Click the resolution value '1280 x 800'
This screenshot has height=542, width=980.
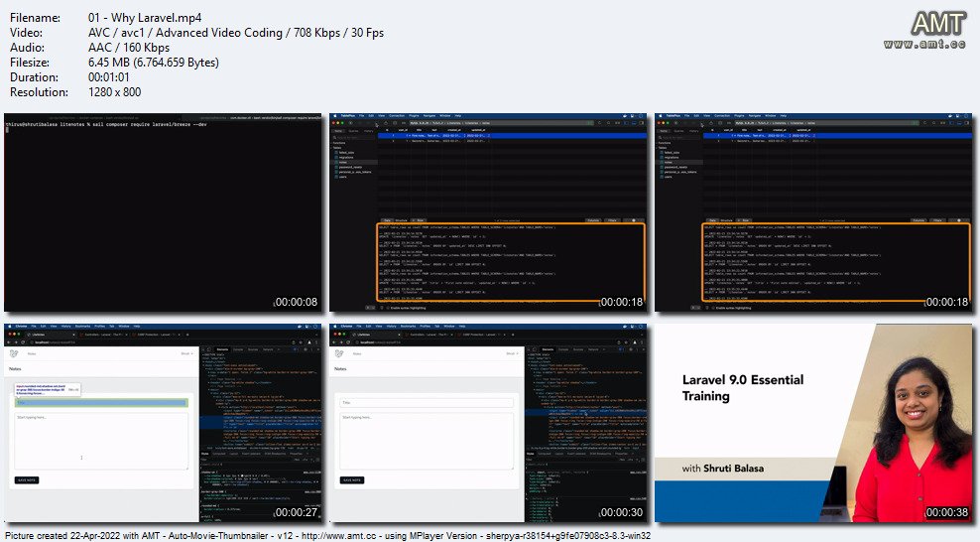[x=114, y=92]
